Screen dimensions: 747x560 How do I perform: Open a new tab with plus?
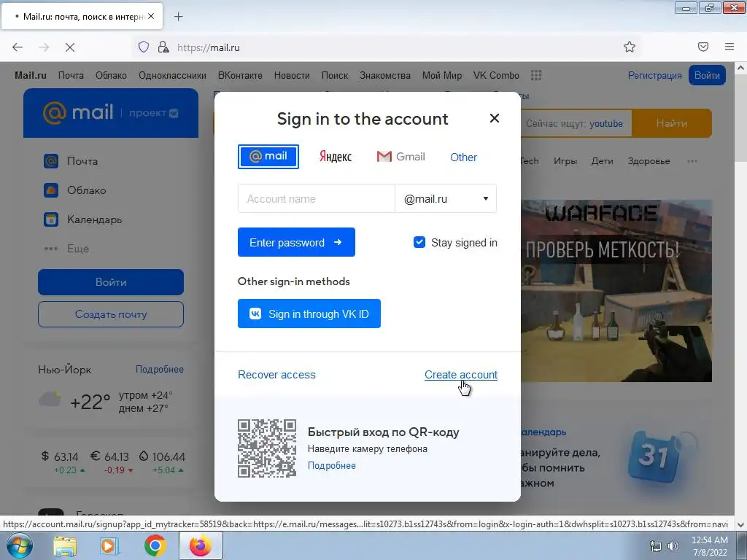[x=178, y=17]
